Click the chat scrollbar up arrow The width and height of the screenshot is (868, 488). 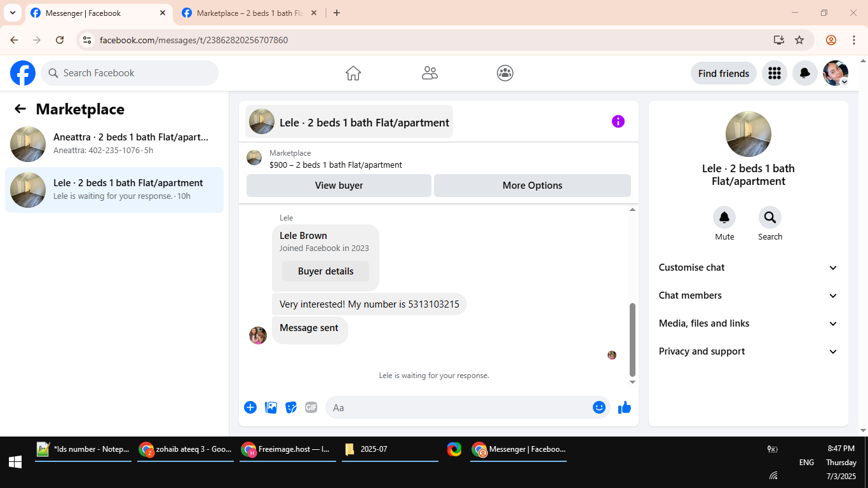632,210
